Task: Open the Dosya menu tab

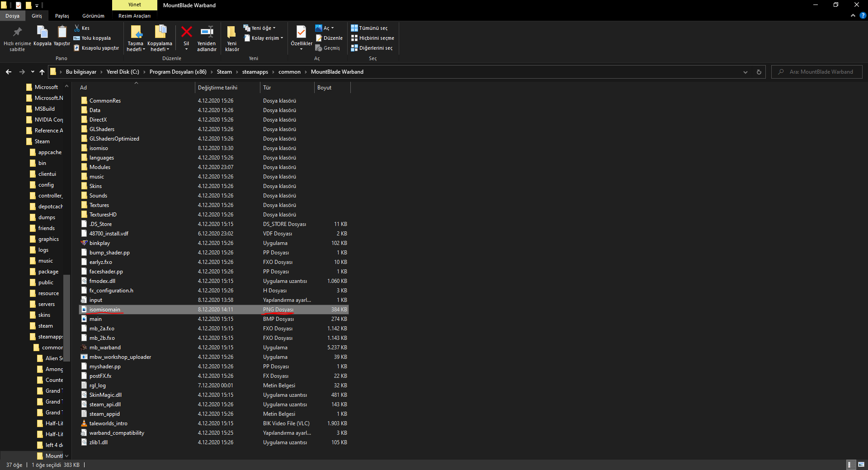Action: pyautogui.click(x=13, y=16)
